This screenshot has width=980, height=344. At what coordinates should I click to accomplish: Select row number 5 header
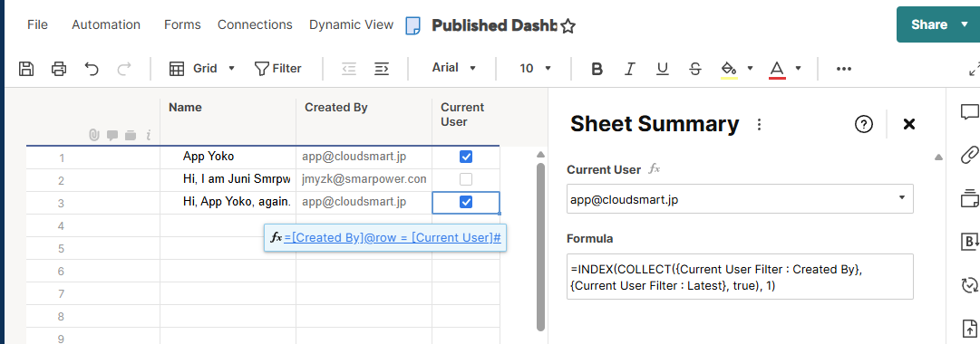coord(62,248)
